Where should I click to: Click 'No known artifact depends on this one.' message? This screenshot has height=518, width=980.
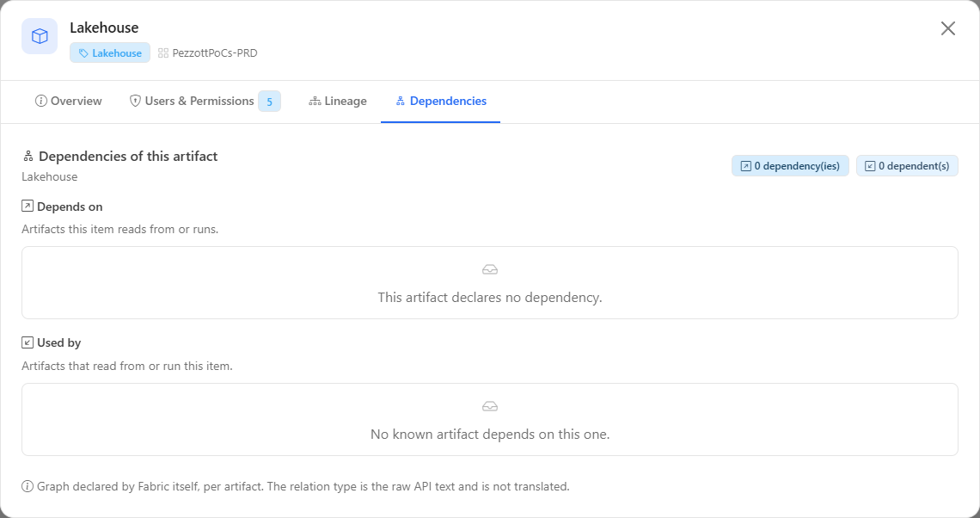point(490,435)
